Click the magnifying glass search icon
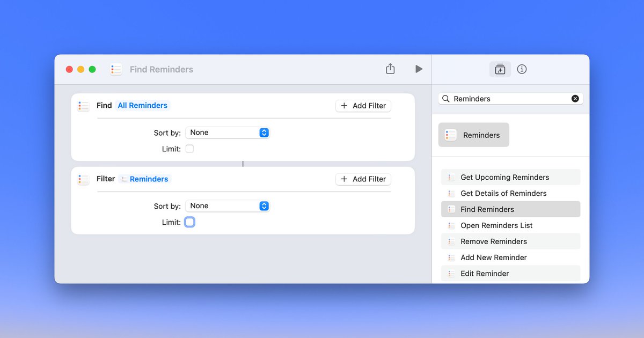Viewport: 644px width, 338px height. coord(446,99)
